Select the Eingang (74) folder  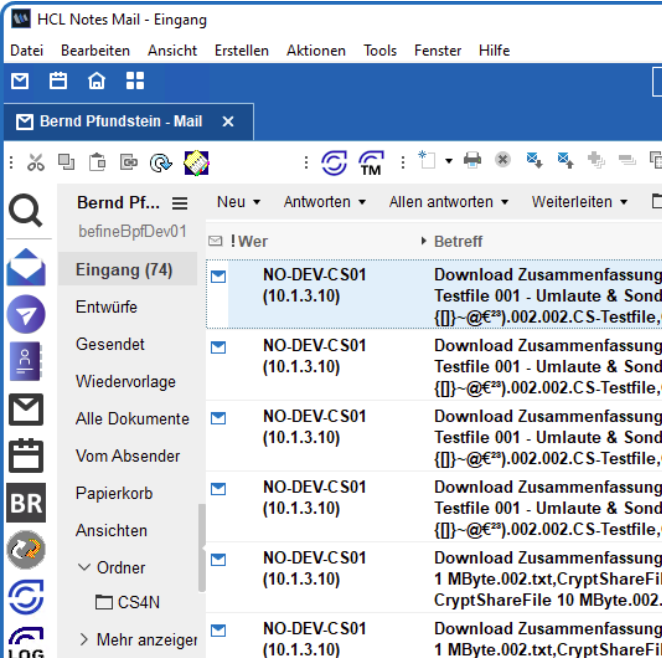[x=128, y=269]
